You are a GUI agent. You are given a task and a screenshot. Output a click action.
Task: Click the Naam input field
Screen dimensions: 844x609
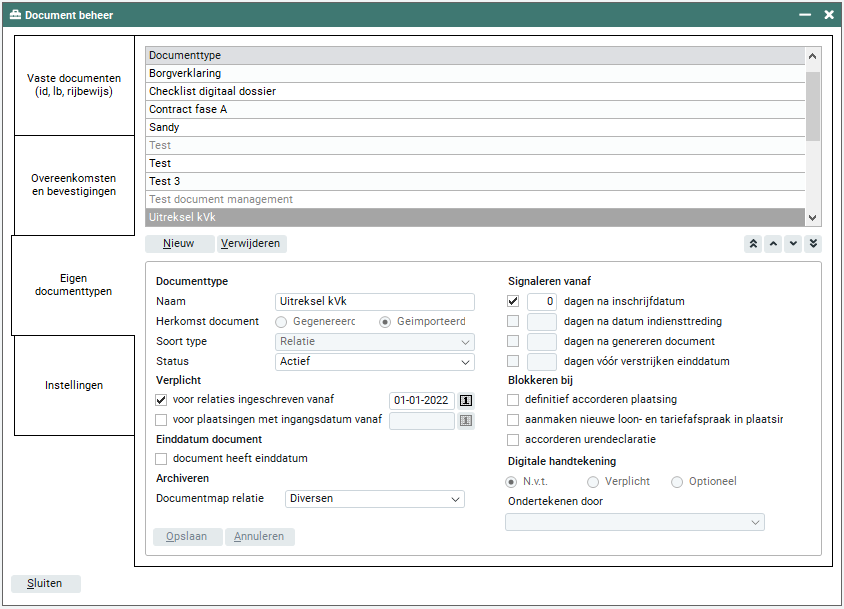(x=374, y=302)
